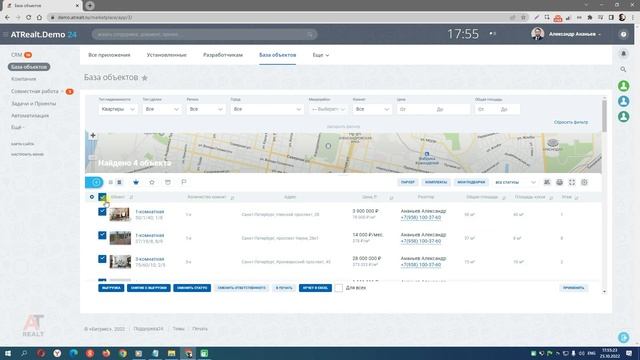Open the Разработчикам tab

pyautogui.click(x=223, y=55)
